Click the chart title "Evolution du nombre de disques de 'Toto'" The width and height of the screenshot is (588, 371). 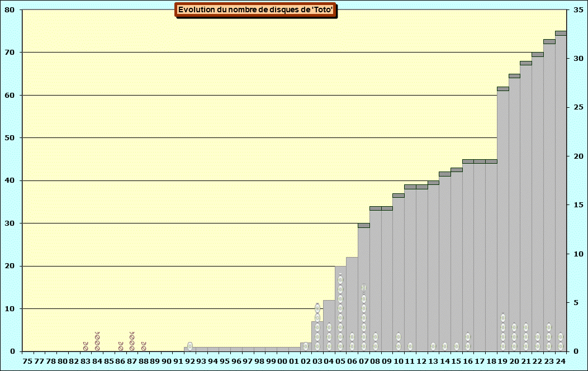[255, 9]
